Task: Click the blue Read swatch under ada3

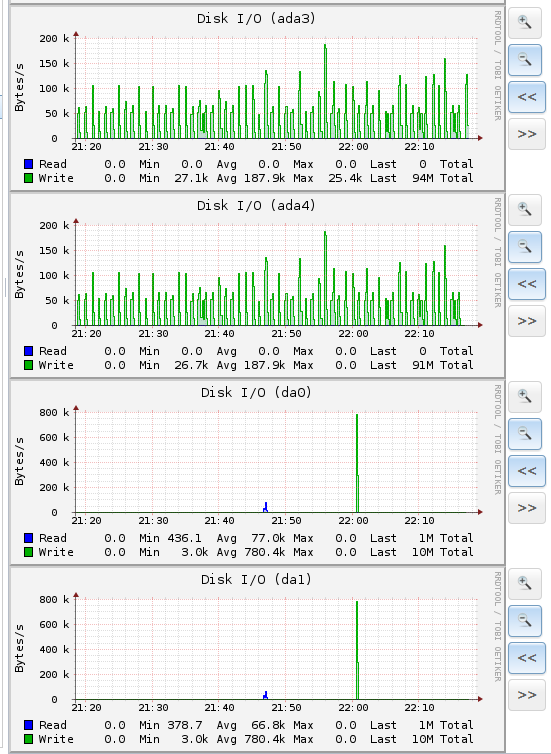Action: [28, 164]
